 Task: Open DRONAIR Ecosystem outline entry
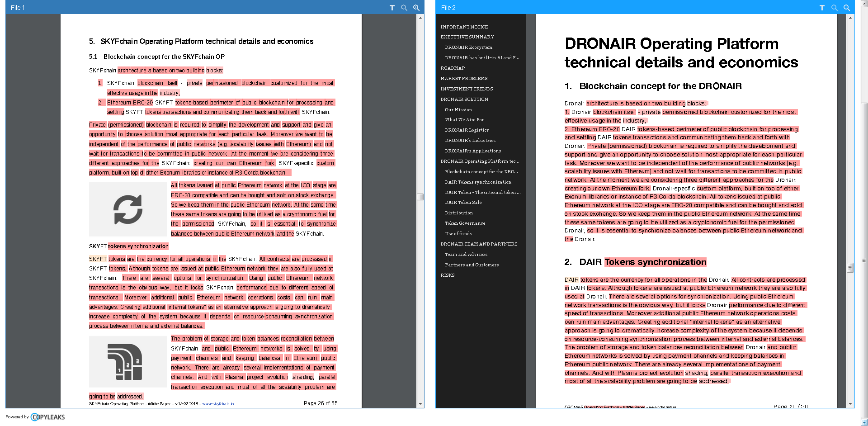pyautogui.click(x=469, y=47)
